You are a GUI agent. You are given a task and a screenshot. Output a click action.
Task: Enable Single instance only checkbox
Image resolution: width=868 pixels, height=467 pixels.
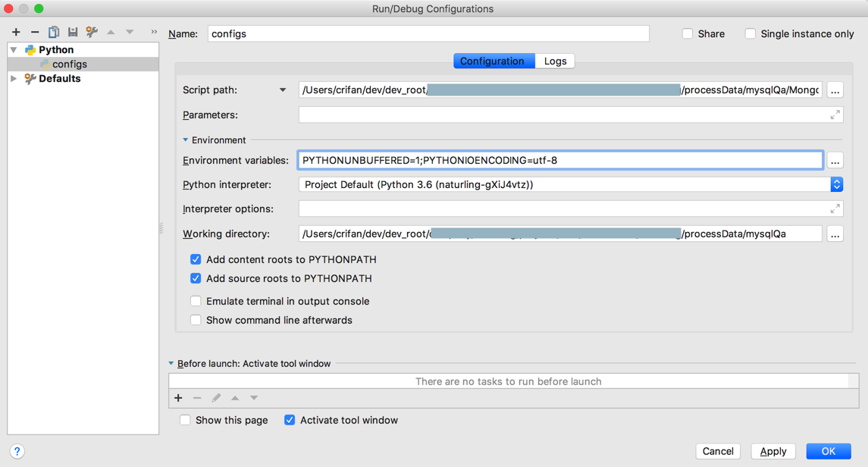[x=750, y=33]
